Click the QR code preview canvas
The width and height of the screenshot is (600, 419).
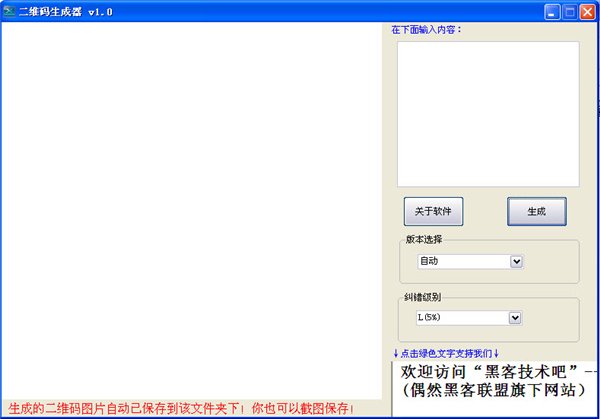(191, 210)
